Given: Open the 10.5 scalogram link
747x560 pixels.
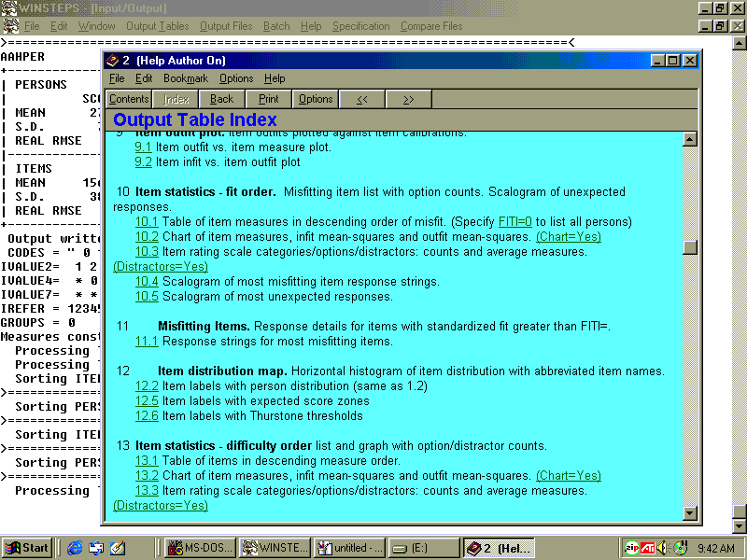Looking at the screenshot, I should click(147, 296).
